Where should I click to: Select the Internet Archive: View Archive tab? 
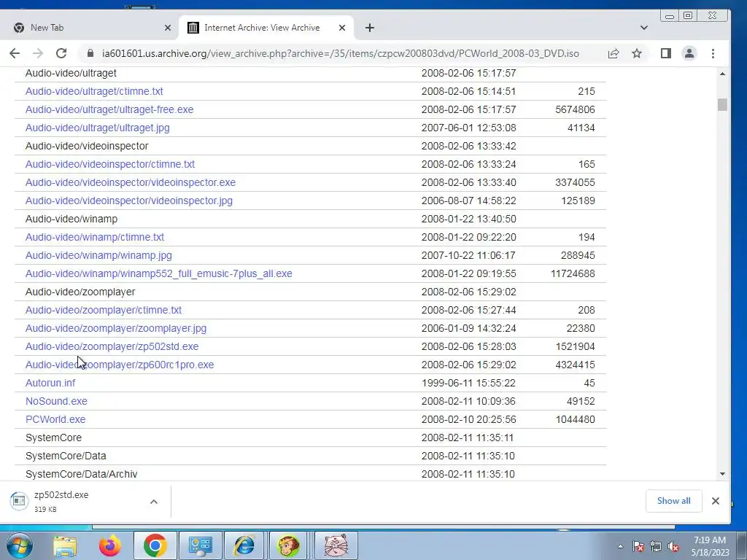tap(266, 28)
